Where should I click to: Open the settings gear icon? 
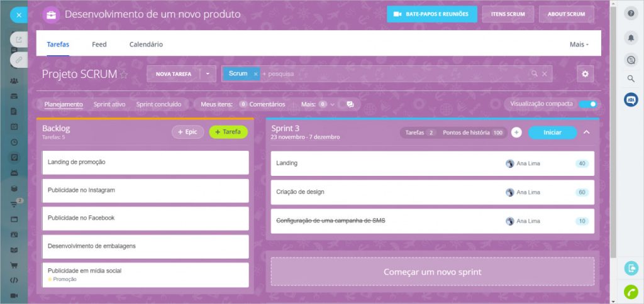(586, 74)
